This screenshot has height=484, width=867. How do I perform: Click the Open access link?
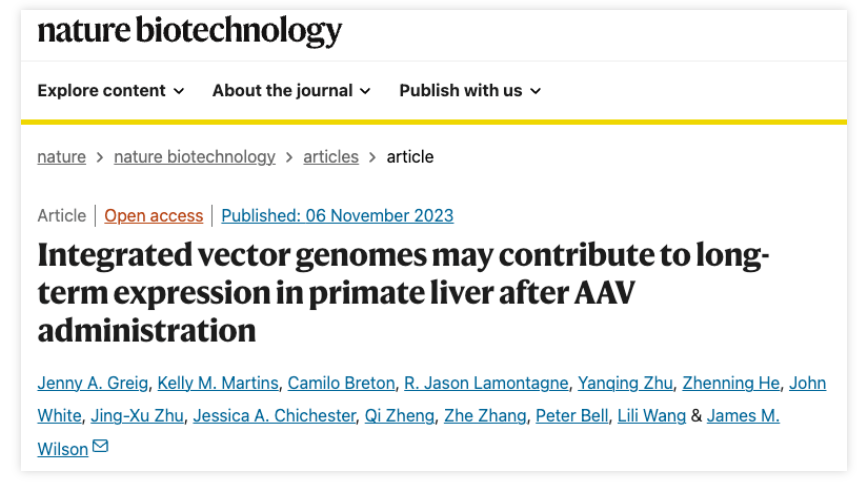click(x=154, y=216)
